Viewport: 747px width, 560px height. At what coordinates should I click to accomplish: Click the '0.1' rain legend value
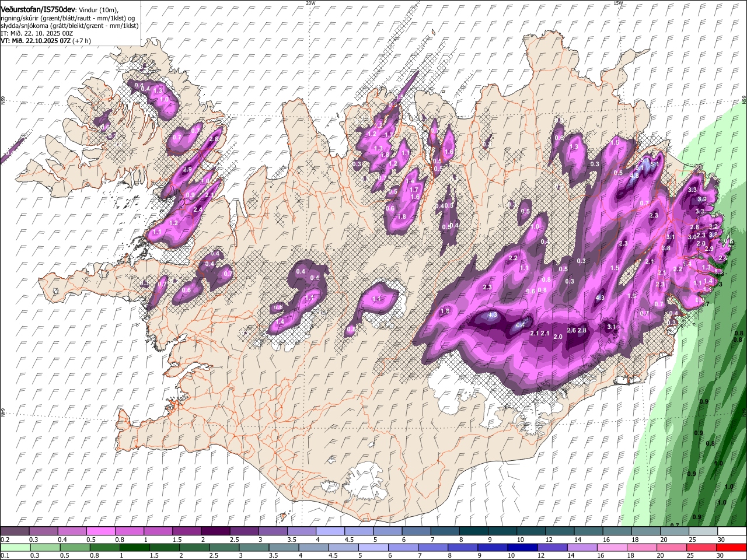5,555
